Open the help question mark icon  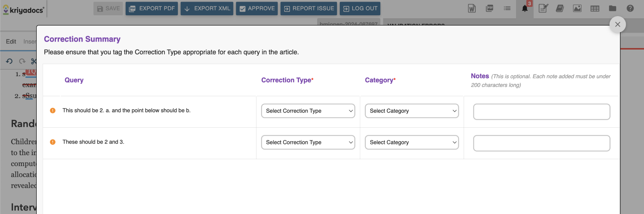click(x=630, y=8)
